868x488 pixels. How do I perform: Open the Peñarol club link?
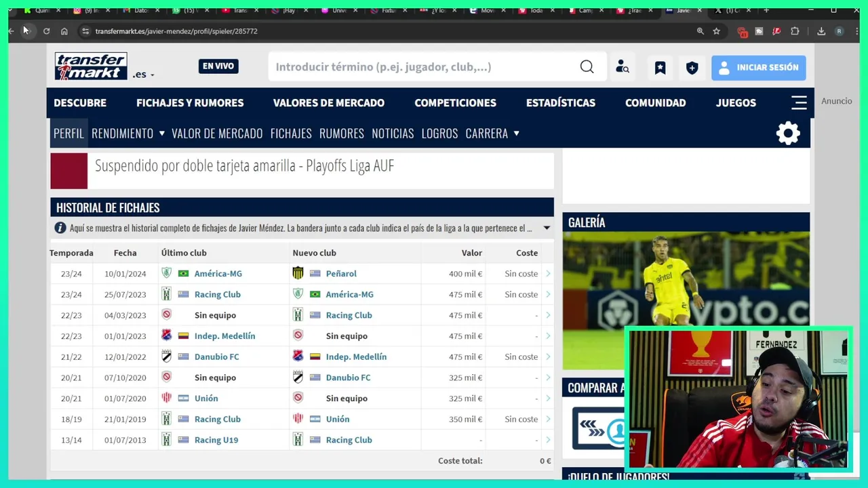[x=341, y=274]
